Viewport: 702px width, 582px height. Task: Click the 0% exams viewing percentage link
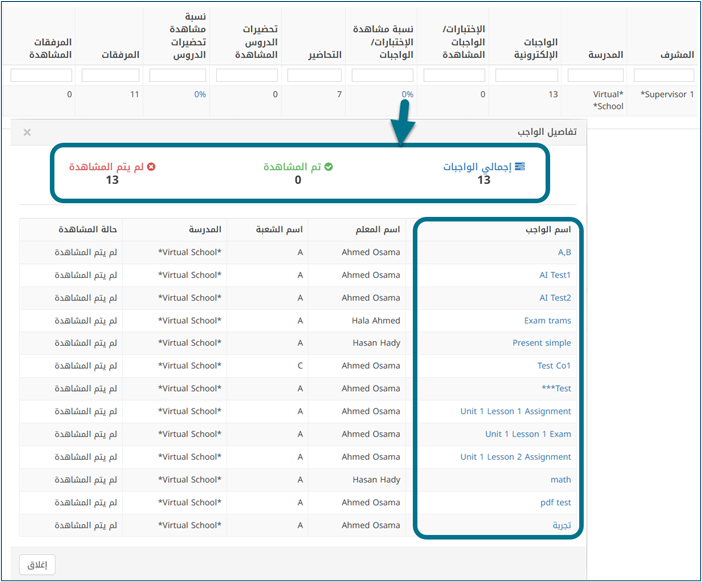pyautogui.click(x=407, y=95)
